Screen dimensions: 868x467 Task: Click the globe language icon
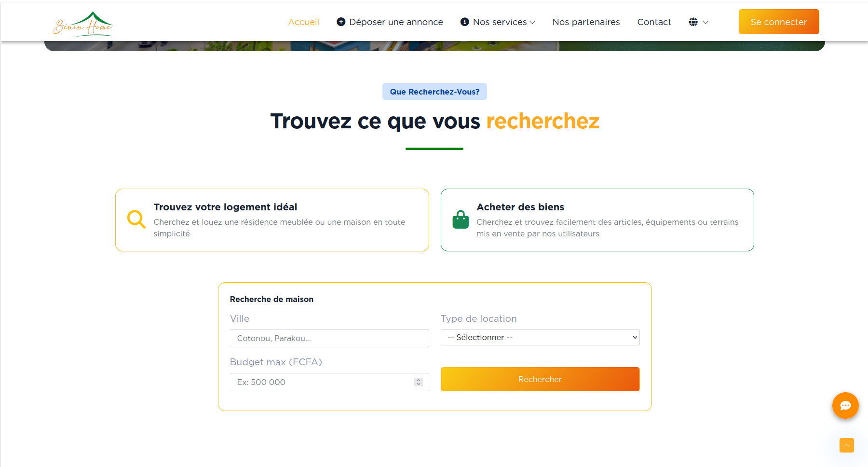coord(693,22)
